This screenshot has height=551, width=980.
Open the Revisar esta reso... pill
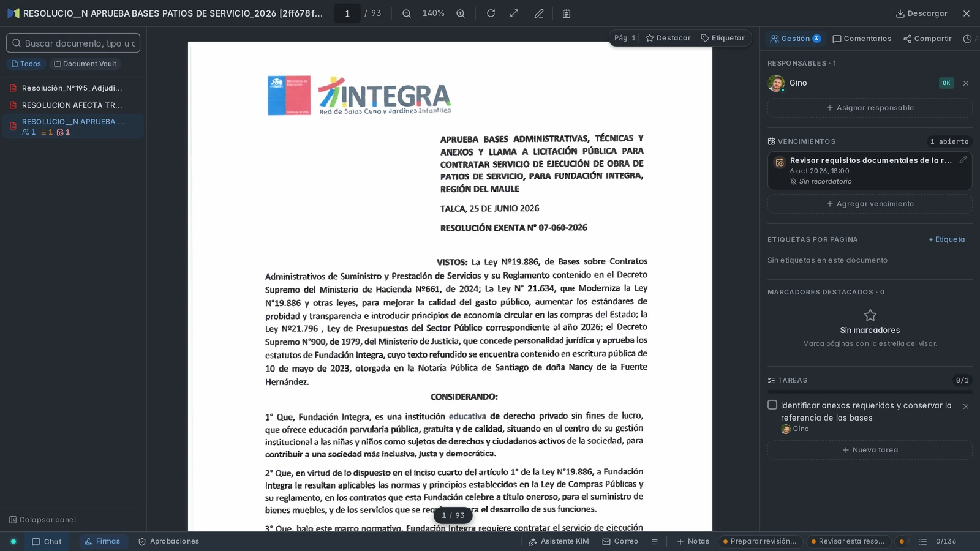(x=848, y=542)
